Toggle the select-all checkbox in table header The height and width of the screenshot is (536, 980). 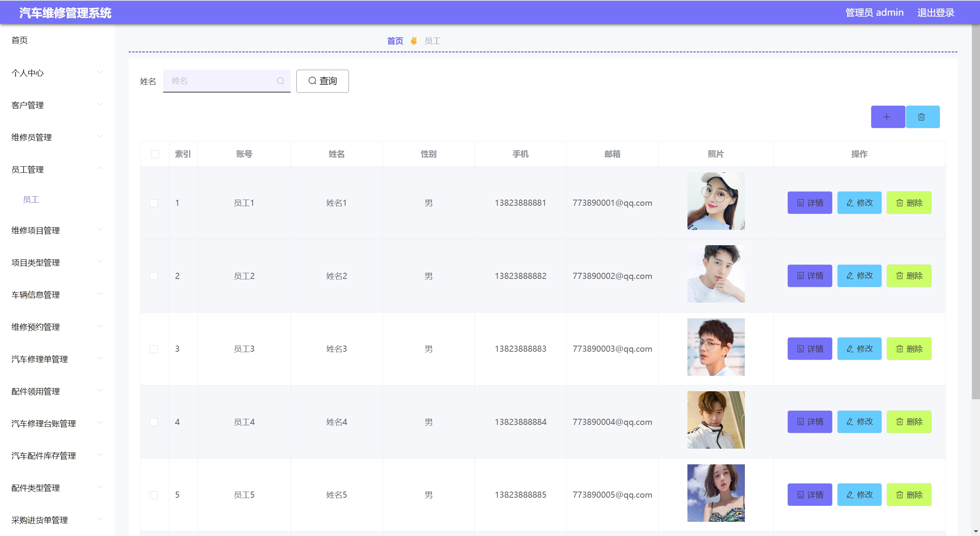point(155,154)
